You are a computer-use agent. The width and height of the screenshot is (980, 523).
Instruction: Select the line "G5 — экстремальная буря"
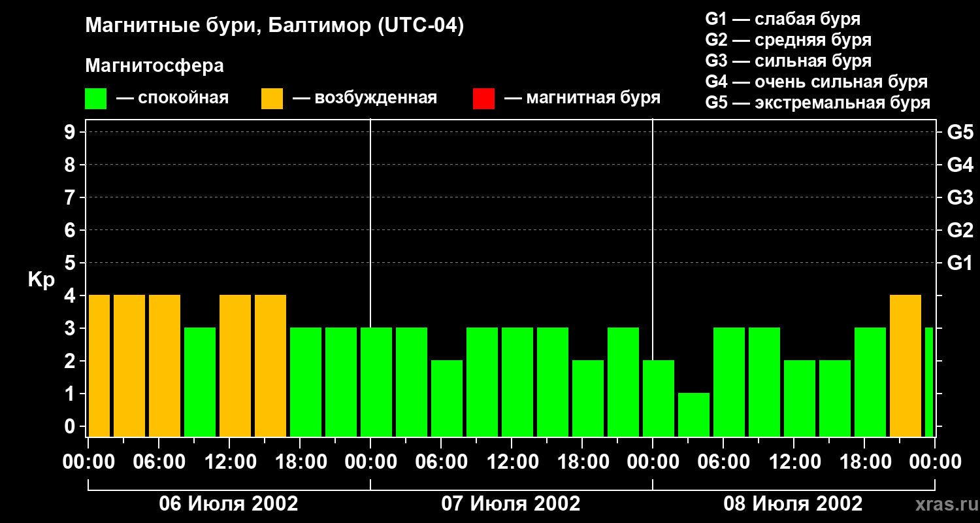818,103
